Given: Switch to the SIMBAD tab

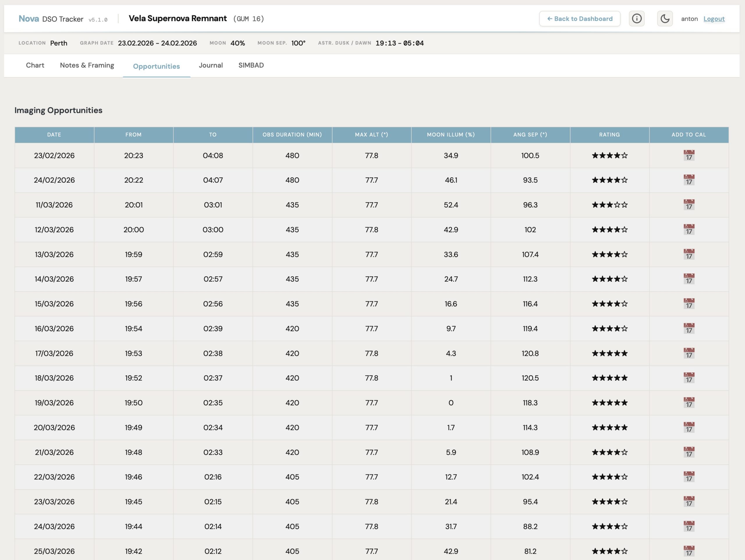Looking at the screenshot, I should click(251, 65).
